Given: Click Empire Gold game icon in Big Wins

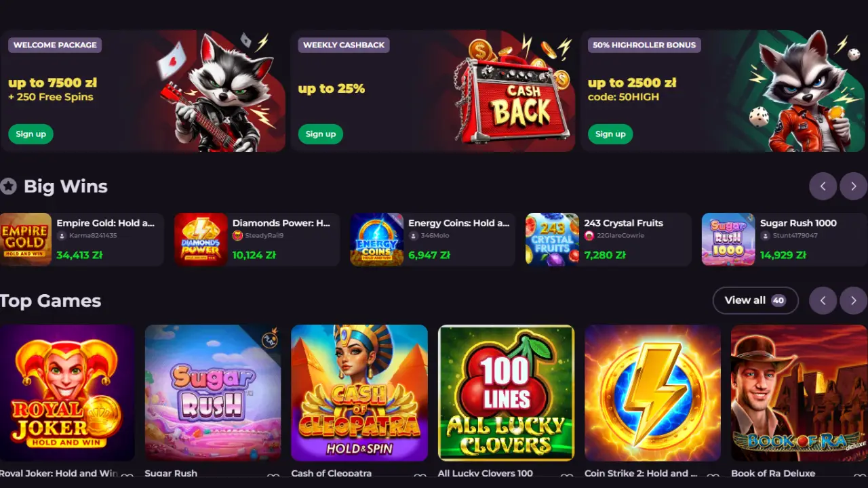Looking at the screenshot, I should [26, 239].
